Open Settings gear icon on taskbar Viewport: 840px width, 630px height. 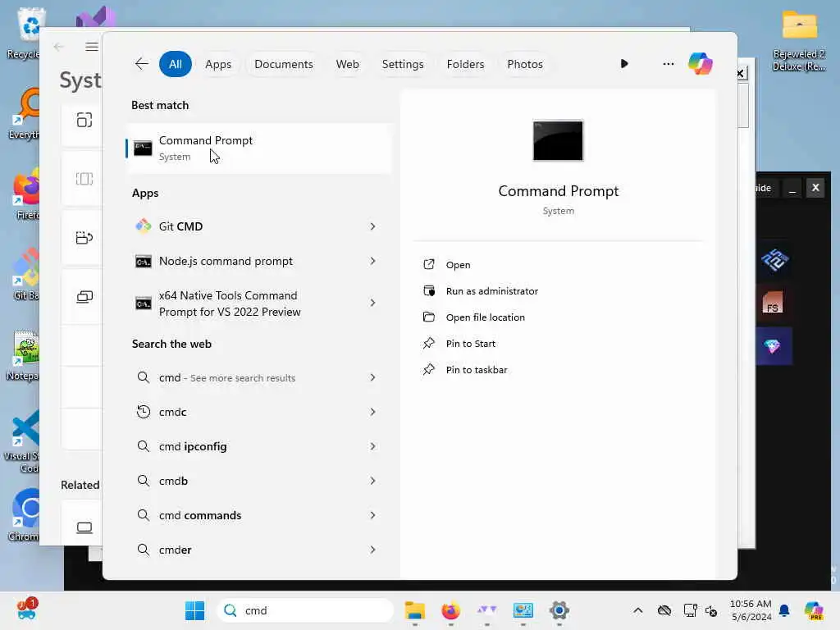[x=559, y=610]
